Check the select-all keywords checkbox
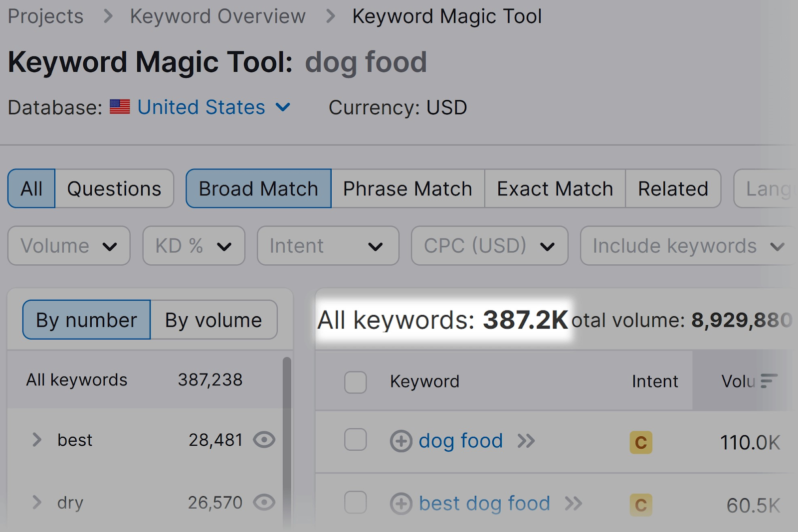The width and height of the screenshot is (798, 532). tap(356, 382)
